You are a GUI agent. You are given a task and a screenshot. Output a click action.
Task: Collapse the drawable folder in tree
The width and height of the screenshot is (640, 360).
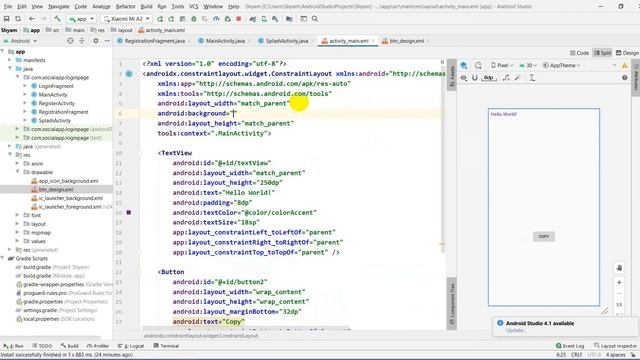[18, 172]
